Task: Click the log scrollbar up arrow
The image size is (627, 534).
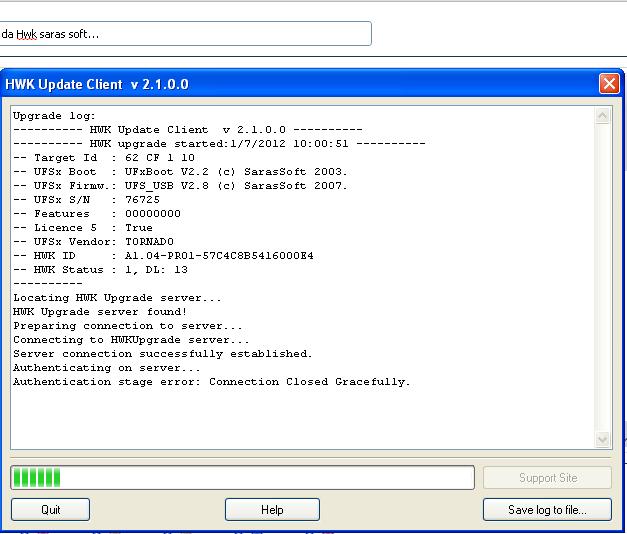Action: point(602,117)
